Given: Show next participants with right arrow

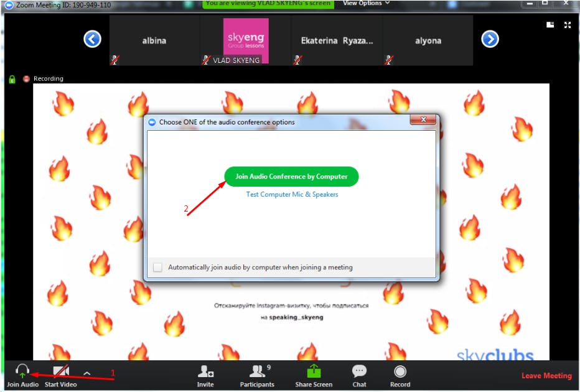Looking at the screenshot, I should pyautogui.click(x=490, y=39).
